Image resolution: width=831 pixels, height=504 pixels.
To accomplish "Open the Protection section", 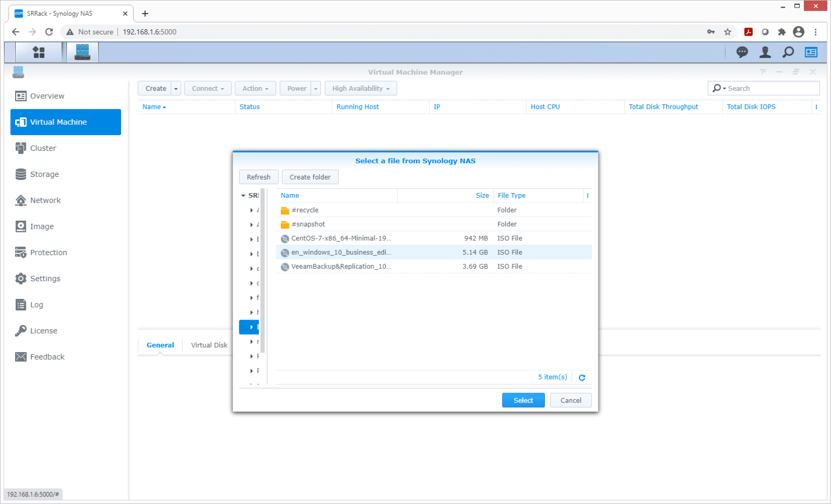I will tap(65, 253).
